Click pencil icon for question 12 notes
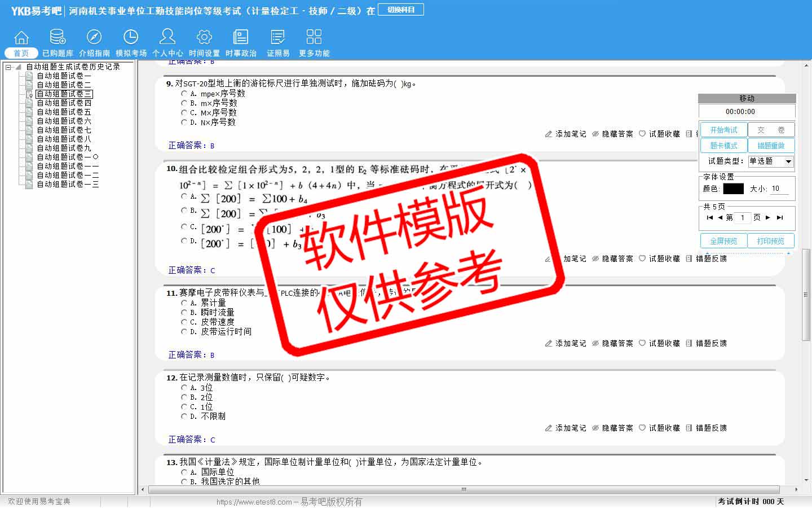Screen dimensions: 812x508 coord(549,428)
